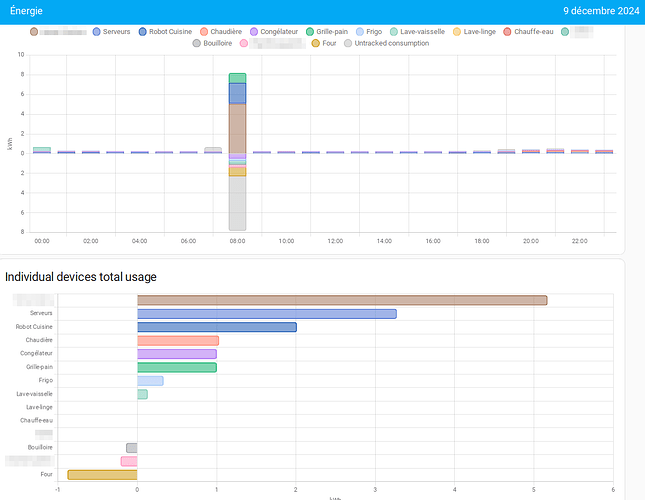
Task: Toggle the Bouilloire legend entry
Action: tap(212, 43)
